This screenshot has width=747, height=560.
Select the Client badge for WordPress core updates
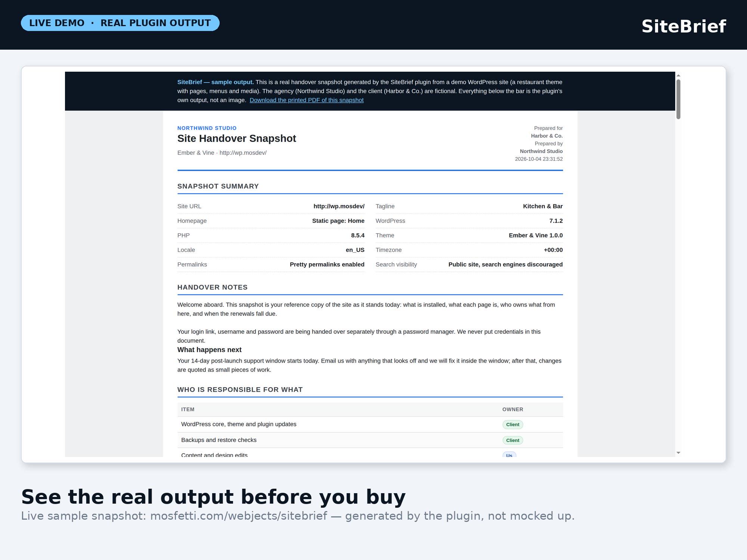[x=512, y=424]
